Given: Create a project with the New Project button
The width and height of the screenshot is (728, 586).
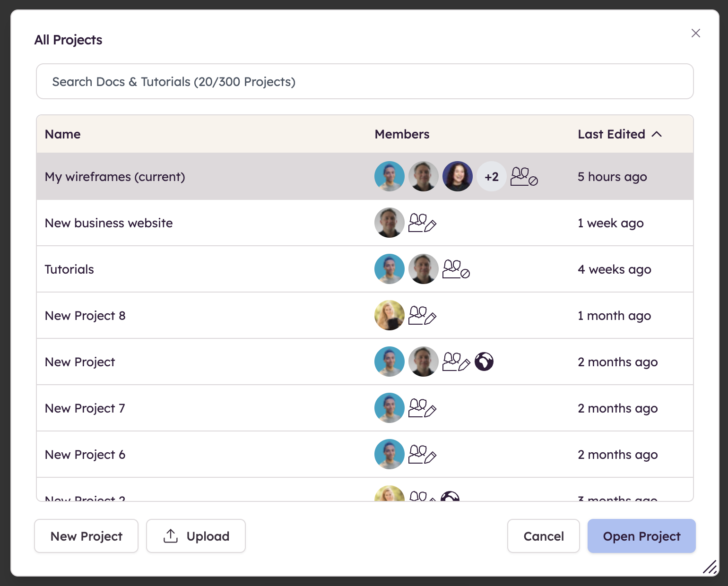Looking at the screenshot, I should coord(86,536).
